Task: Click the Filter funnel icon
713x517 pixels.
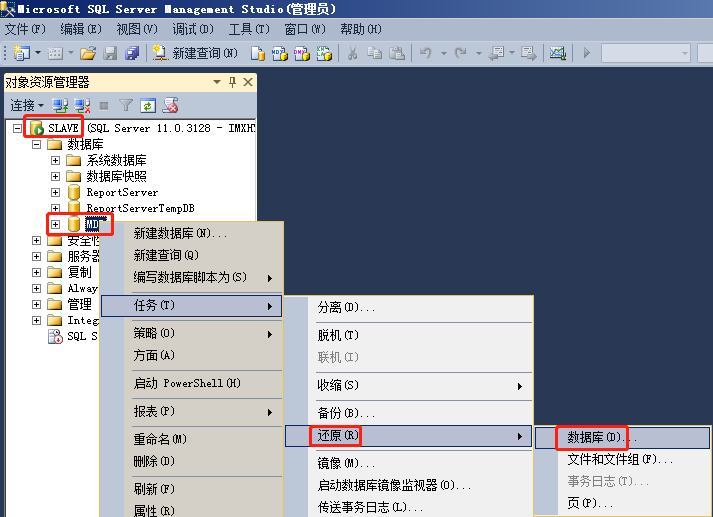Action: 126,105
